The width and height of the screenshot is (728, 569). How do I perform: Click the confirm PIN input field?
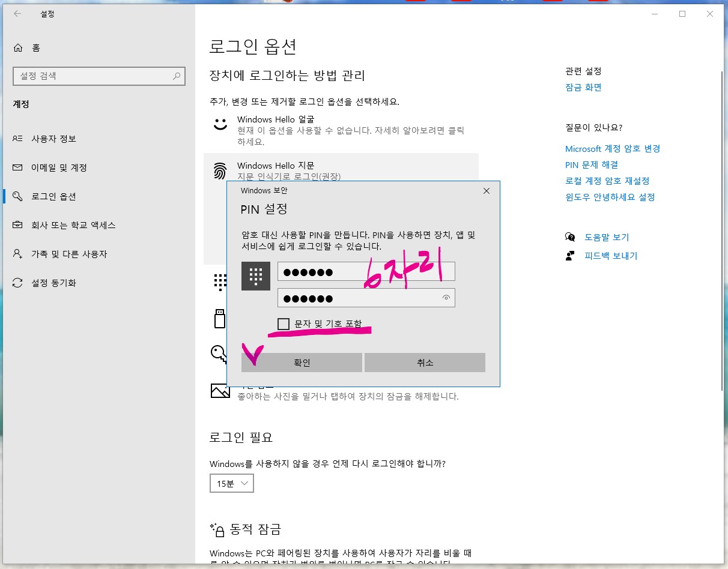click(366, 298)
